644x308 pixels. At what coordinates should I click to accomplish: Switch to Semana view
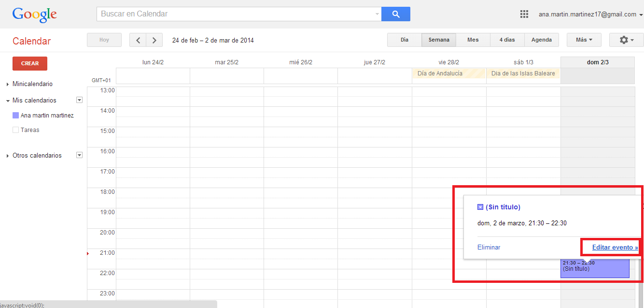pos(439,40)
